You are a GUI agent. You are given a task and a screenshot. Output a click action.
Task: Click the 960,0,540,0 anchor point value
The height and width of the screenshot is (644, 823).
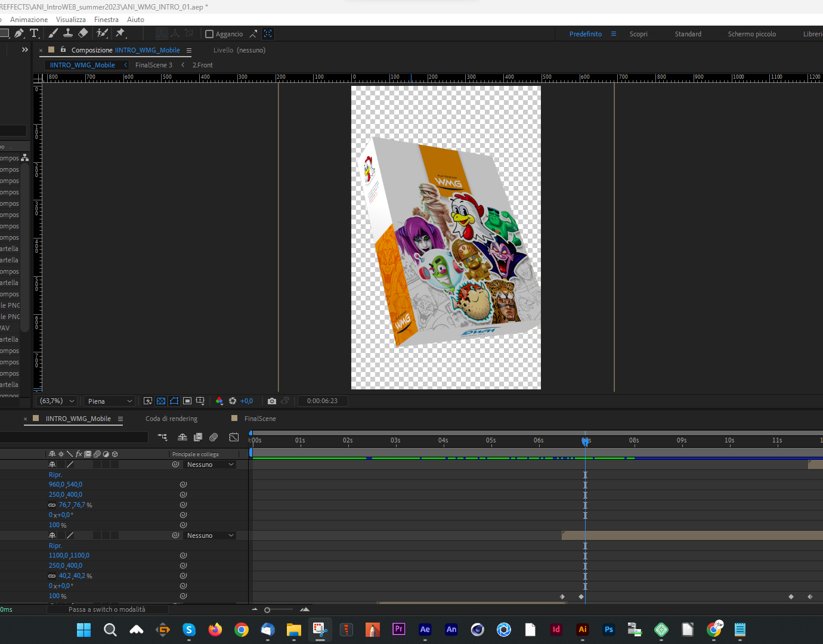coord(66,484)
